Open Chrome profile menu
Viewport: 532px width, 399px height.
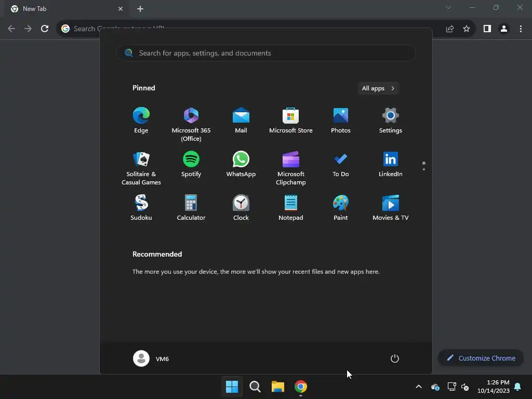pos(504,29)
